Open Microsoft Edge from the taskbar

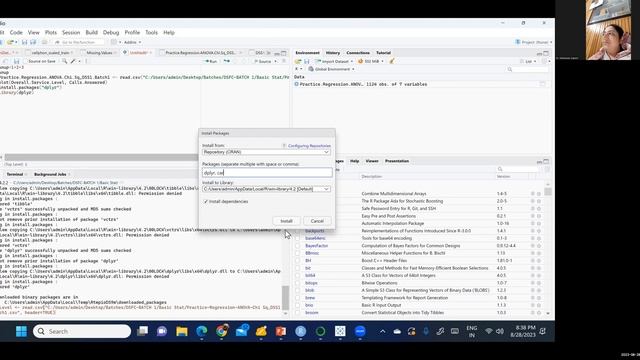[202, 331]
